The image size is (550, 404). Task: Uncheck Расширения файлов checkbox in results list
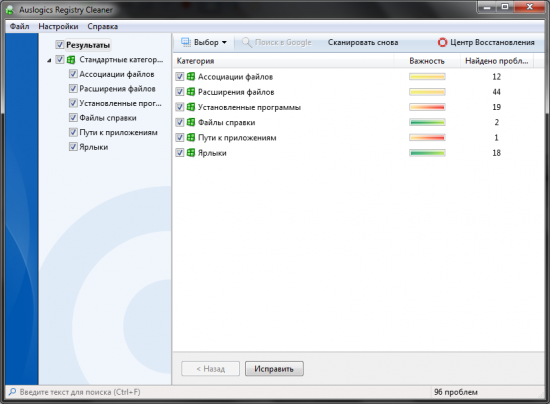180,92
